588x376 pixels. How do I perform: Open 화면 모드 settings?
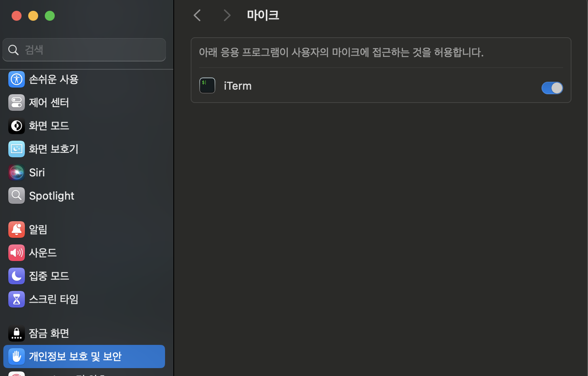(84, 126)
